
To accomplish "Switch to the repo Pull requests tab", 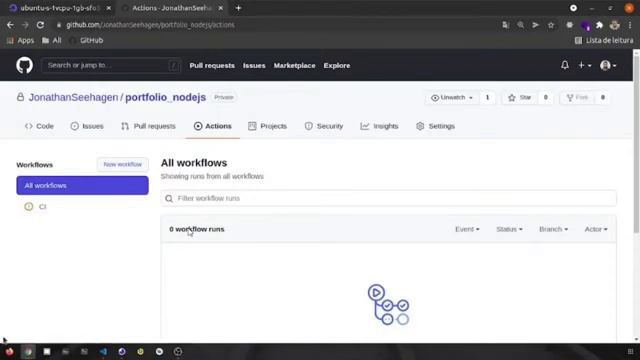I will pyautogui.click(x=148, y=126).
